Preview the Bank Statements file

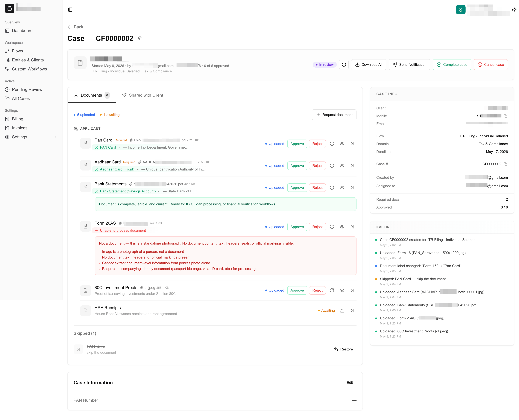(x=342, y=187)
